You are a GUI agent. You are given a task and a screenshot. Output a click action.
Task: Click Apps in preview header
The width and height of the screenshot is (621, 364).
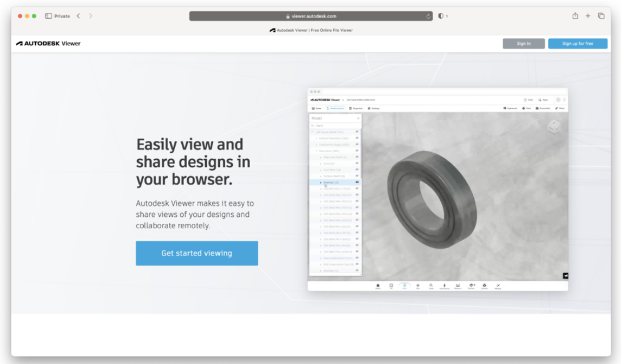[543, 100]
